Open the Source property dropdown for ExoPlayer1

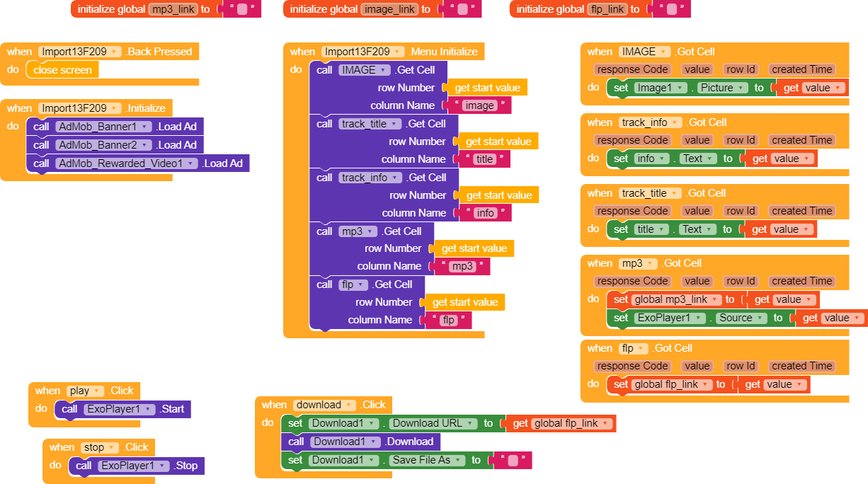tap(741, 318)
